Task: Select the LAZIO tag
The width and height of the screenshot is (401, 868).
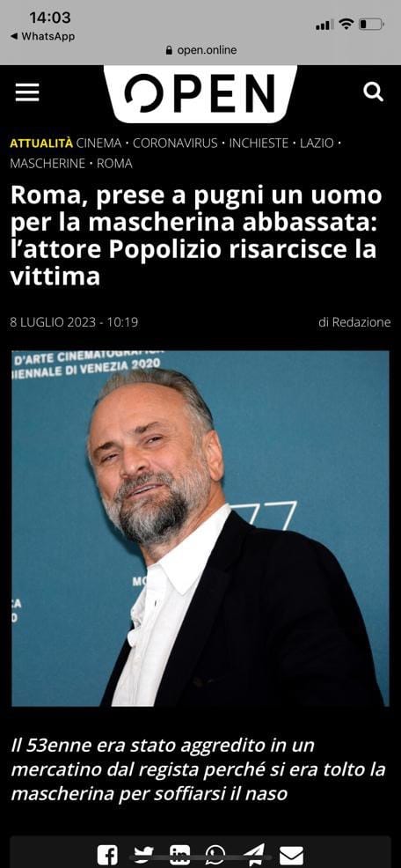Action: [x=317, y=143]
